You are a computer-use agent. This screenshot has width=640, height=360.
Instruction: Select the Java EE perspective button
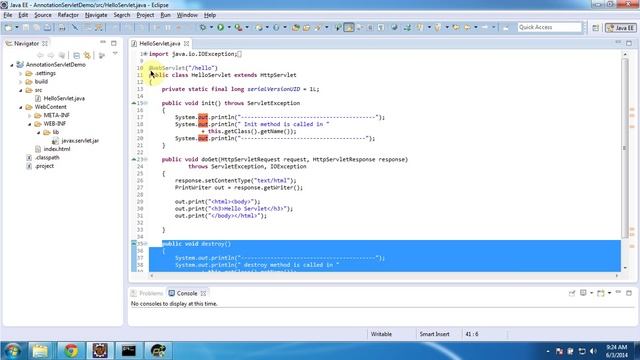[620, 28]
